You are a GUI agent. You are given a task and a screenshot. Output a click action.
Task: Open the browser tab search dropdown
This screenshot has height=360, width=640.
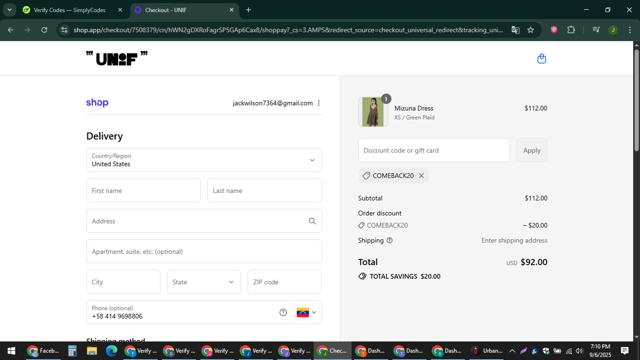[x=9, y=10]
